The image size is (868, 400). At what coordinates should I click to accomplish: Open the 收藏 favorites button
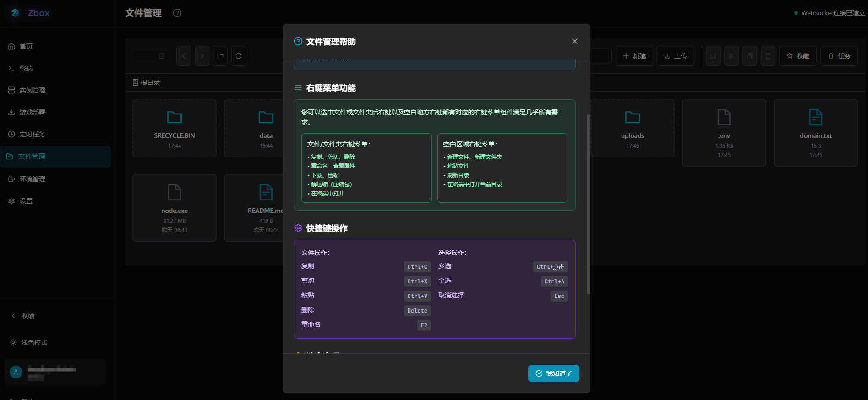798,56
